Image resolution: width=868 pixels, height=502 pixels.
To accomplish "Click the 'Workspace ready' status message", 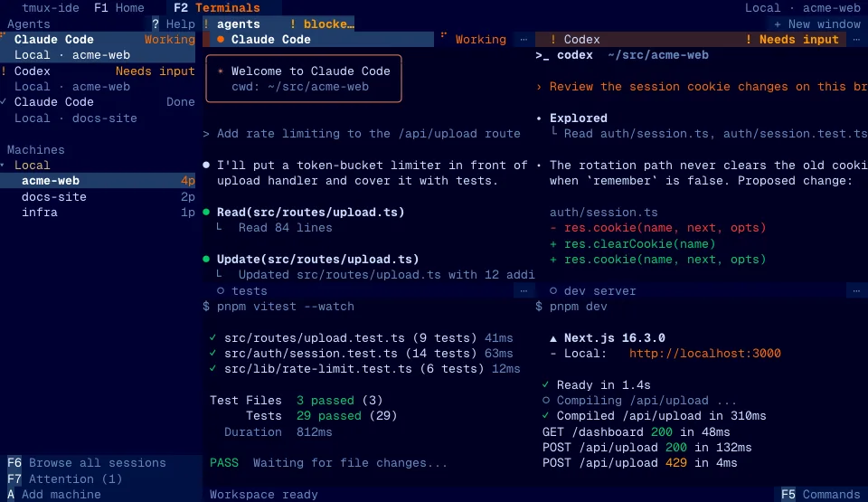I will (264, 494).
